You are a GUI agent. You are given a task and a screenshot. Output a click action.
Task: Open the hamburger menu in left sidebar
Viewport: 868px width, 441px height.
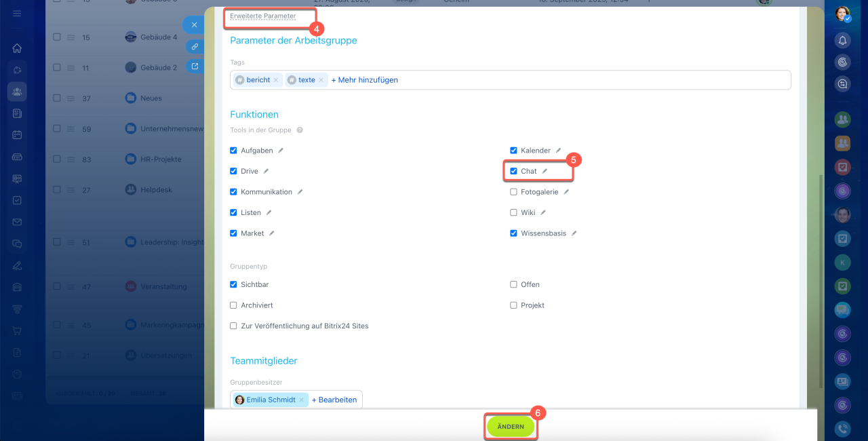click(17, 14)
